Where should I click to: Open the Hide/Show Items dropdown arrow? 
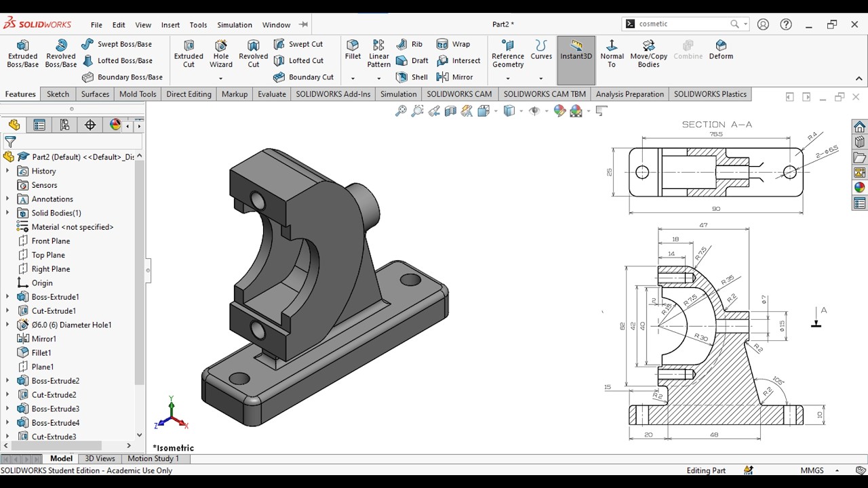point(545,111)
